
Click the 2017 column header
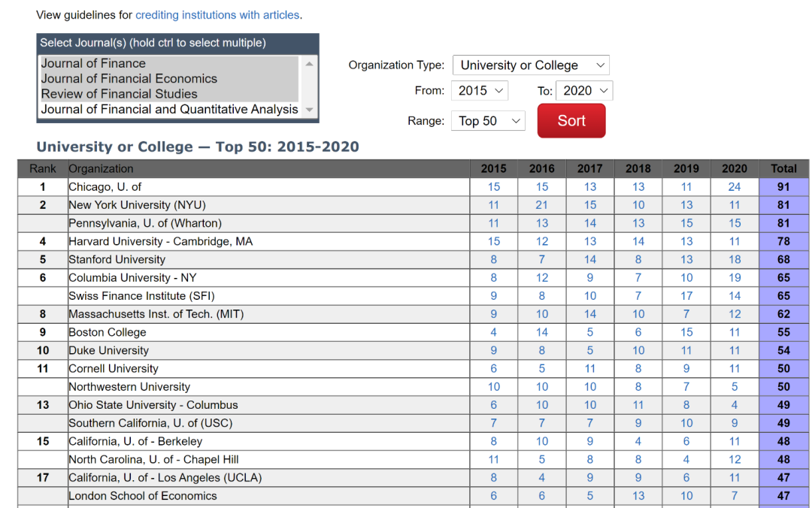[590, 169]
